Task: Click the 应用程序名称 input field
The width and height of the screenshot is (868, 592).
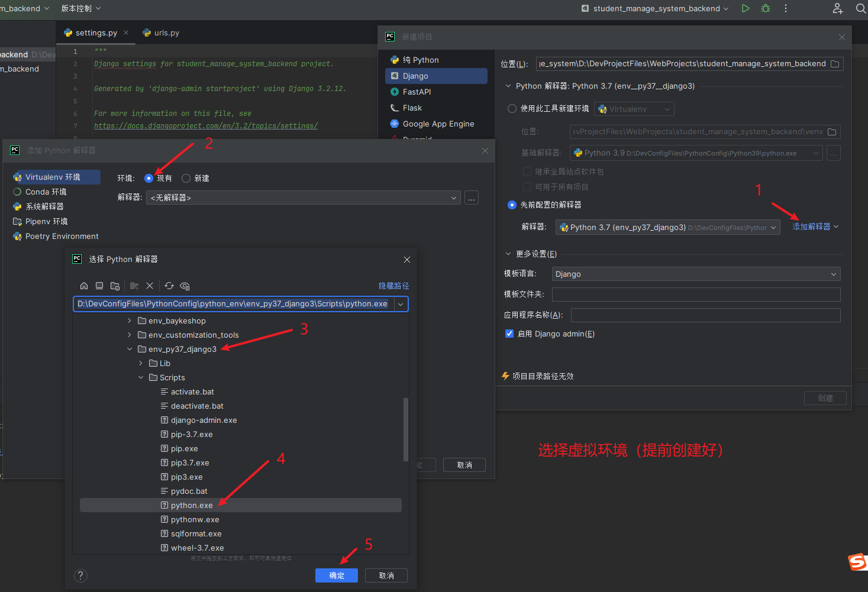Action: click(x=705, y=315)
